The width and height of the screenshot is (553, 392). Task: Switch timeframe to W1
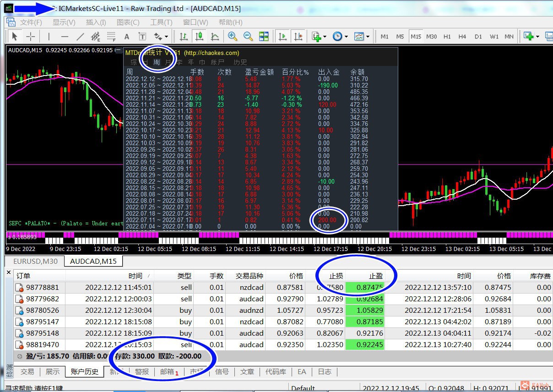pos(494,37)
